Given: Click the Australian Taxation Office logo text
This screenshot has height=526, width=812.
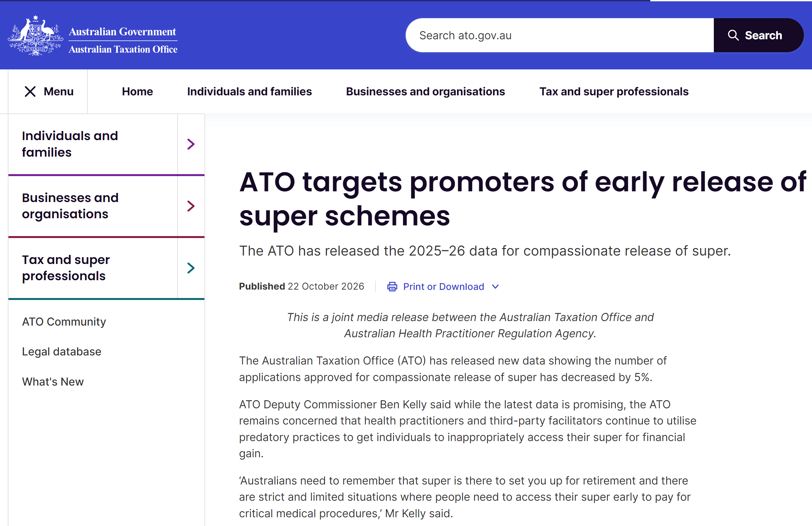Looking at the screenshot, I should point(123,50).
